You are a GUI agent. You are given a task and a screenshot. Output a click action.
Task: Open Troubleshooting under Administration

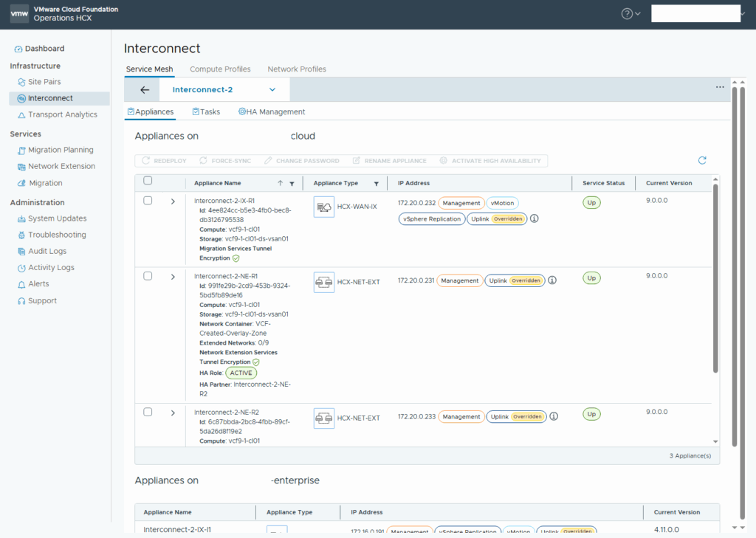click(57, 235)
